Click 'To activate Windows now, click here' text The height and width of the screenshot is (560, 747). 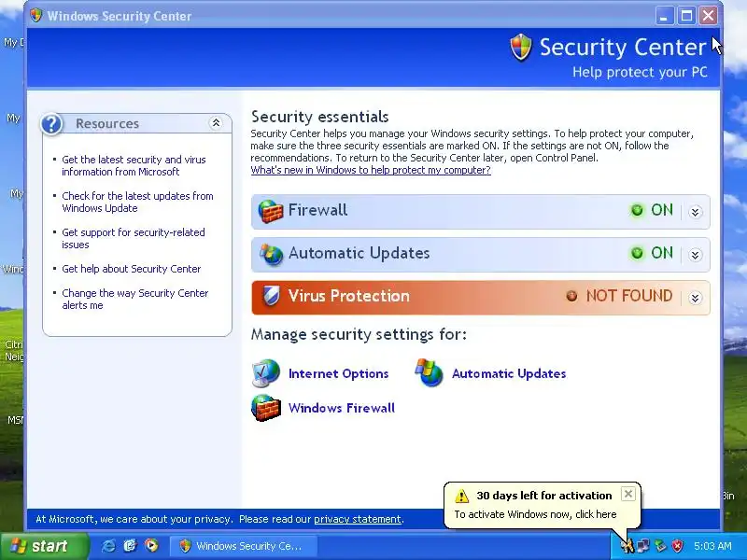point(535,514)
